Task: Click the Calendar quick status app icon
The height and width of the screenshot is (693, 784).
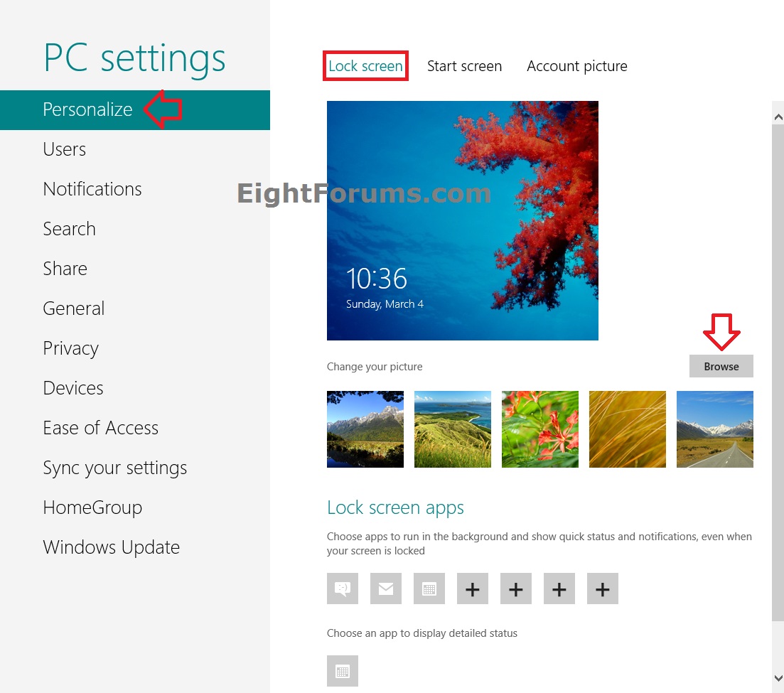Action: click(x=429, y=589)
